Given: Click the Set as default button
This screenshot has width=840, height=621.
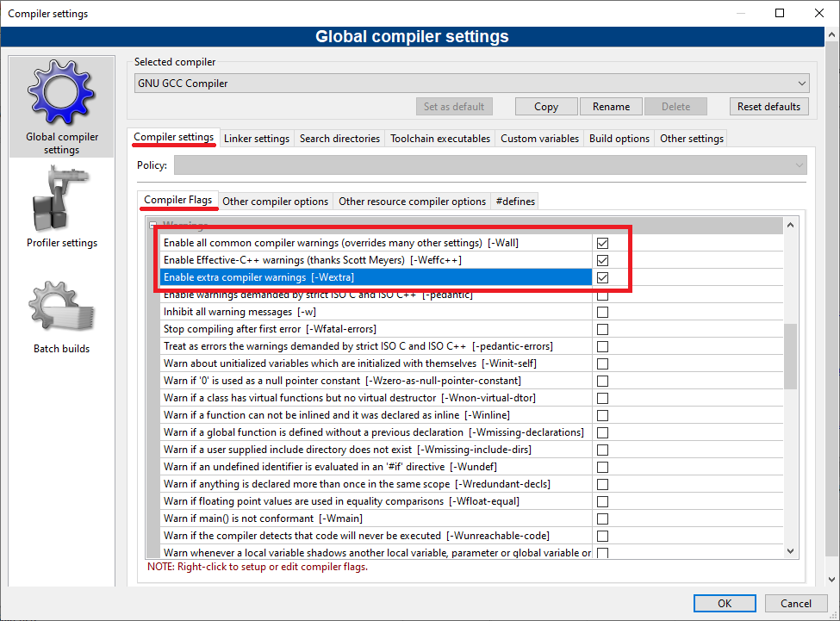Looking at the screenshot, I should tap(454, 107).
